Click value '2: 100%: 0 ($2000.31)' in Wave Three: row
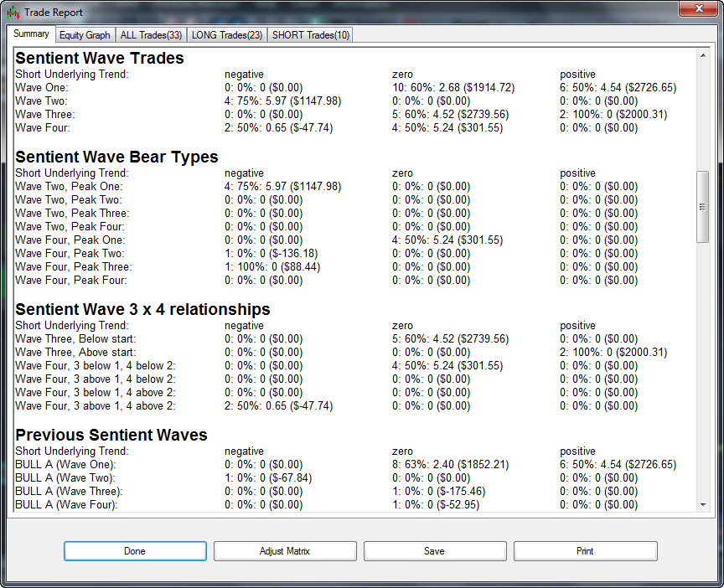 point(613,115)
